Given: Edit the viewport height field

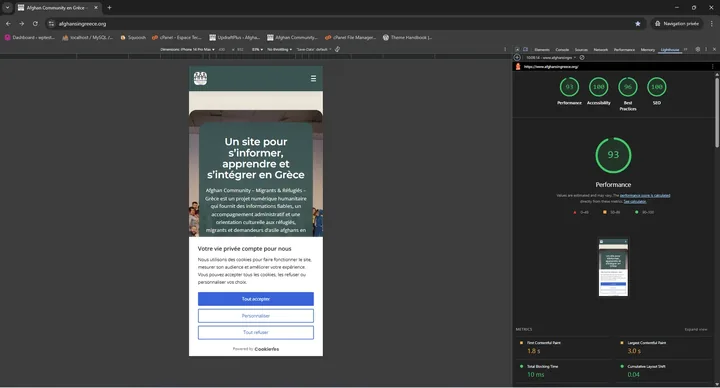Looking at the screenshot, I should point(240,49).
